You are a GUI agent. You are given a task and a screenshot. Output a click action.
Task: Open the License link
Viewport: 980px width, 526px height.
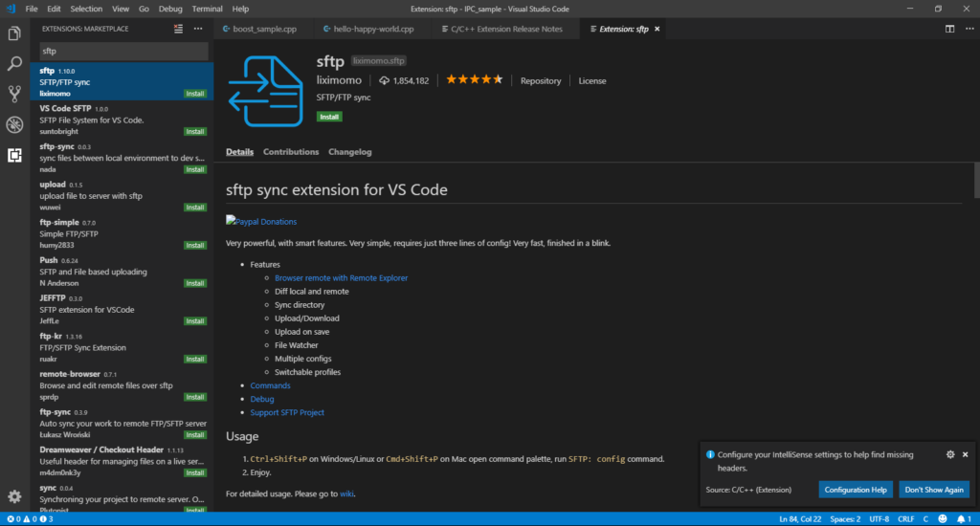(591, 80)
